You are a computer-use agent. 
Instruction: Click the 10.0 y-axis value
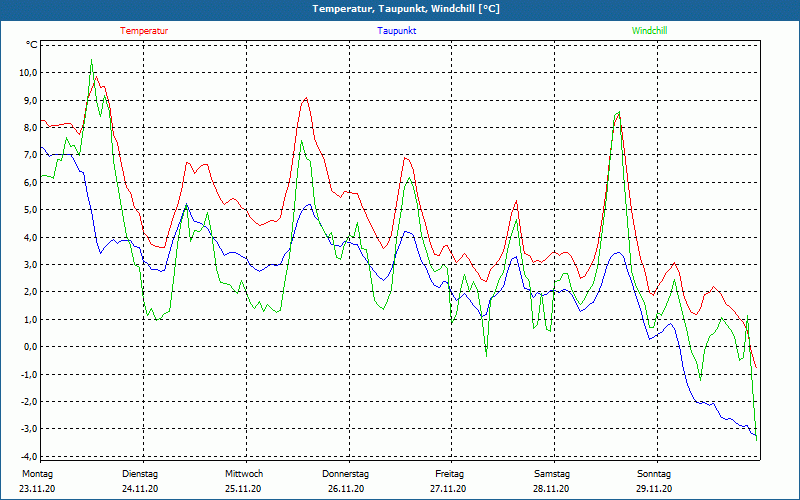click(27, 73)
